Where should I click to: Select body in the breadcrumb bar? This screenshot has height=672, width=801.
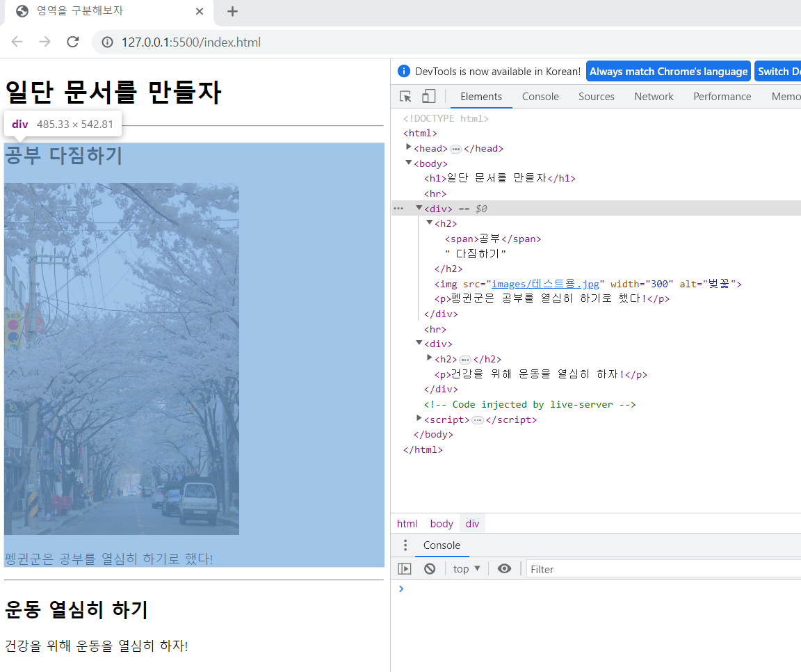pos(442,524)
